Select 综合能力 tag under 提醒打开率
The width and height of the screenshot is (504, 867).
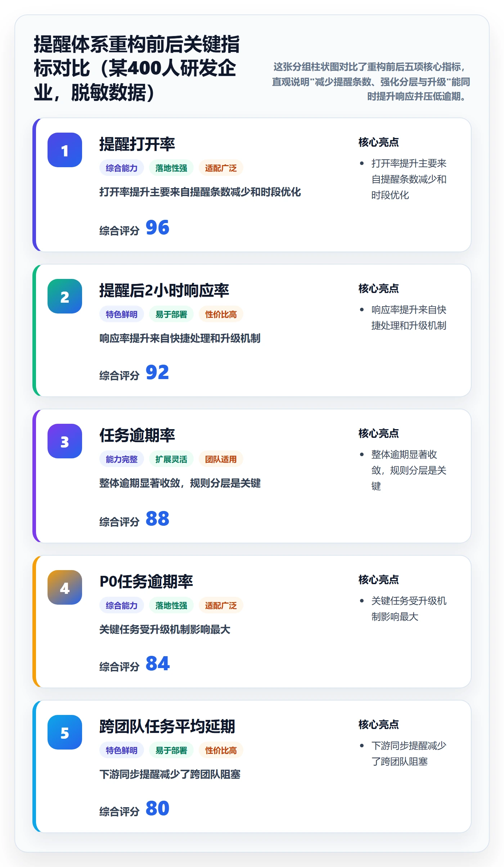[x=122, y=168]
